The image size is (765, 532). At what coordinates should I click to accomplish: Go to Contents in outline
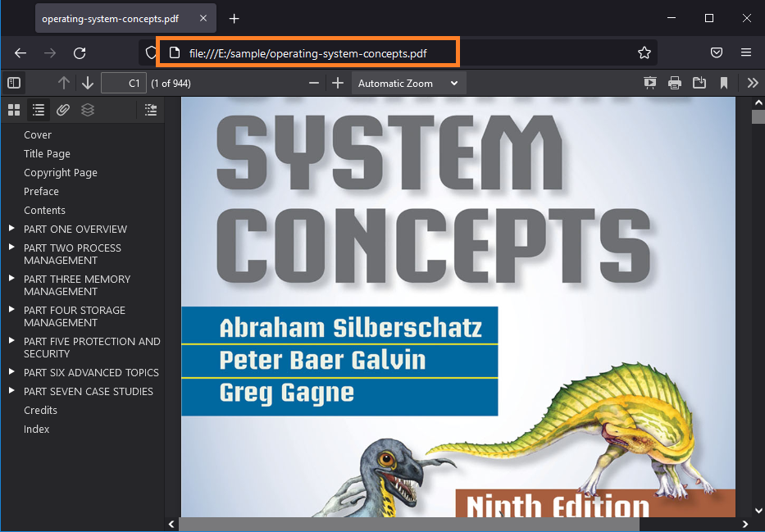[x=44, y=211]
